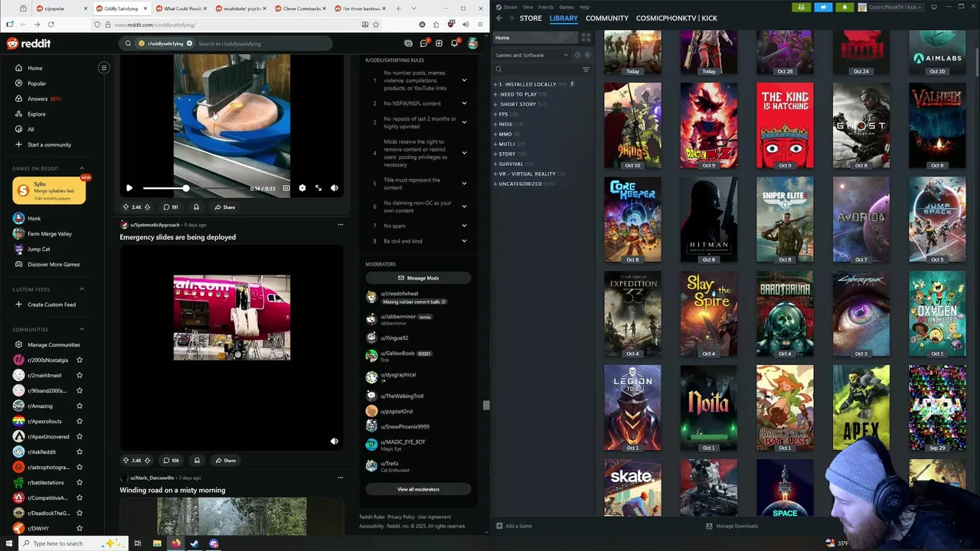Viewport: 980px width, 551px height.
Task: Open Reddit notifications bell
Action: click(x=454, y=44)
